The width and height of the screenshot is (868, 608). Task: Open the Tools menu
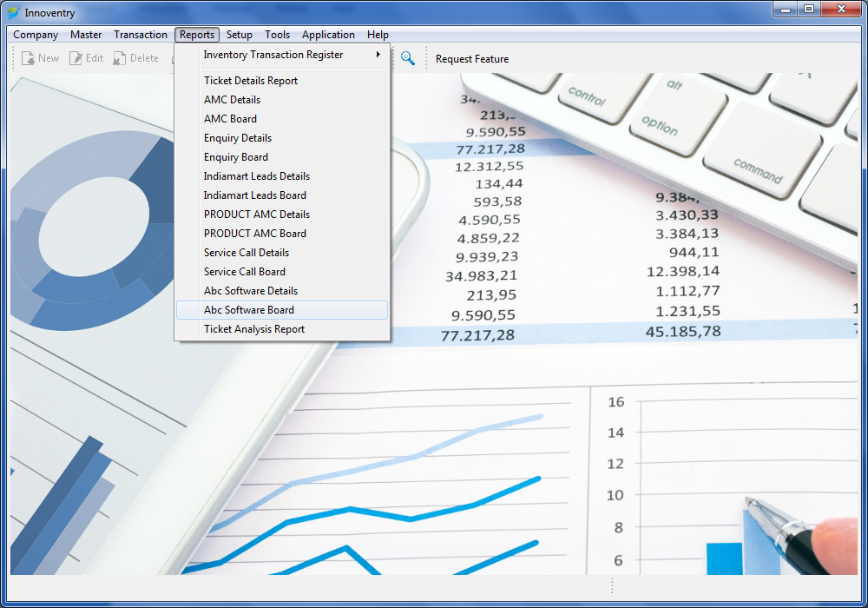[278, 35]
